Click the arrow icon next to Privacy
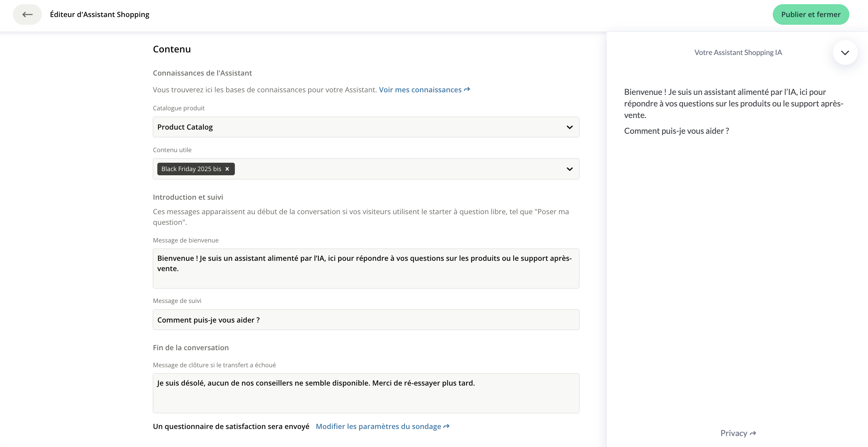 [x=753, y=433]
